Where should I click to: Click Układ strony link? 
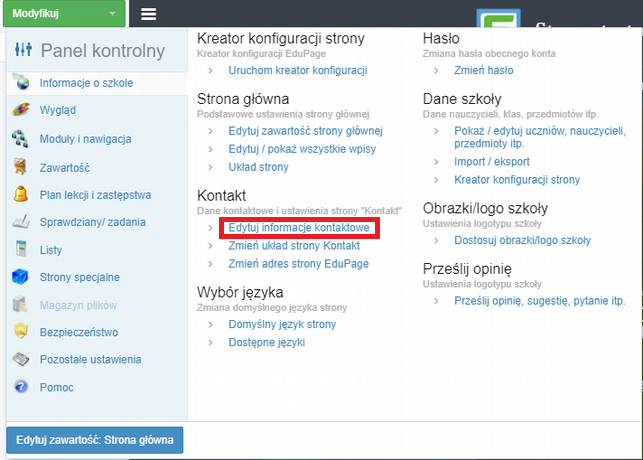tap(258, 167)
